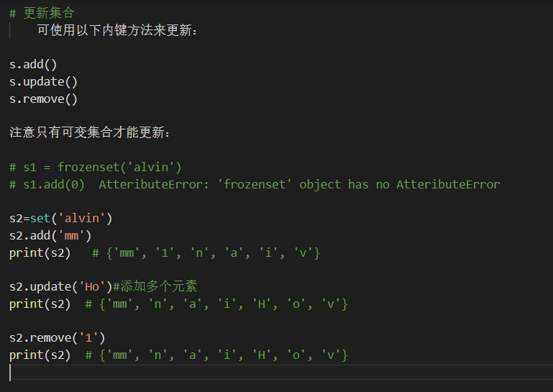Click on the s.remove() line
This screenshot has width=553, height=392.
click(x=43, y=99)
